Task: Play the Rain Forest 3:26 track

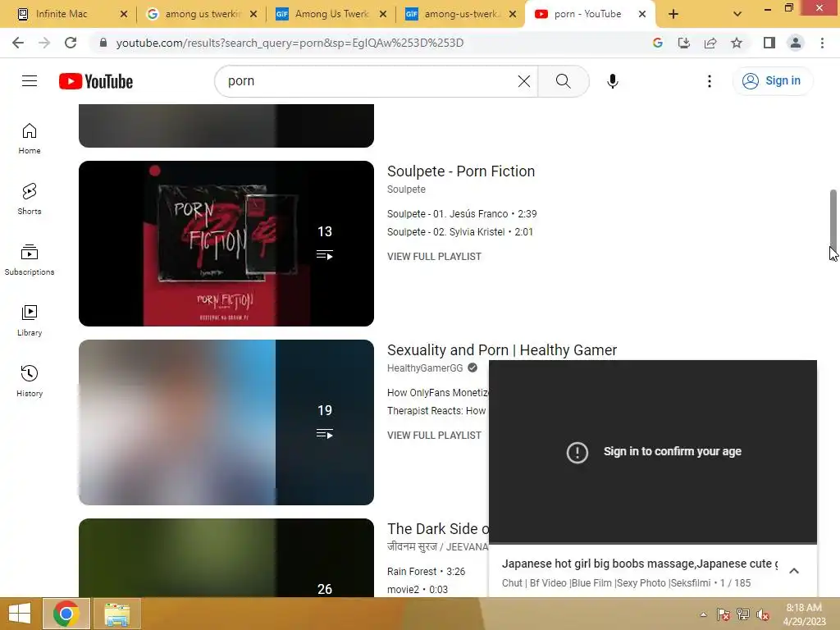Action: pyautogui.click(x=426, y=572)
